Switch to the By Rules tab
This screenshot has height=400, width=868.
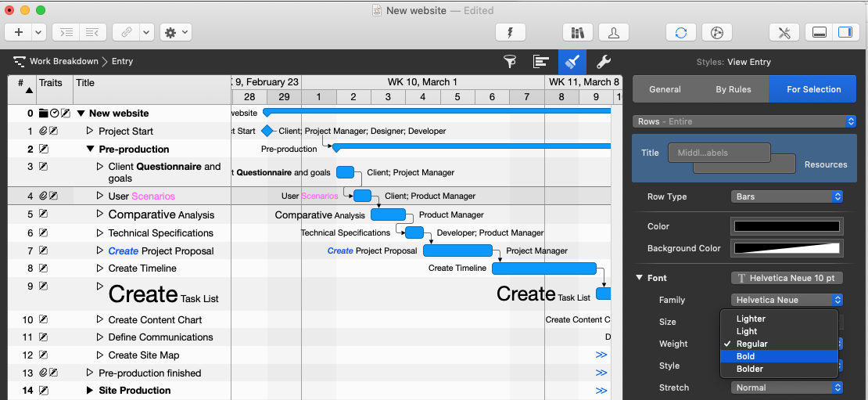(733, 89)
